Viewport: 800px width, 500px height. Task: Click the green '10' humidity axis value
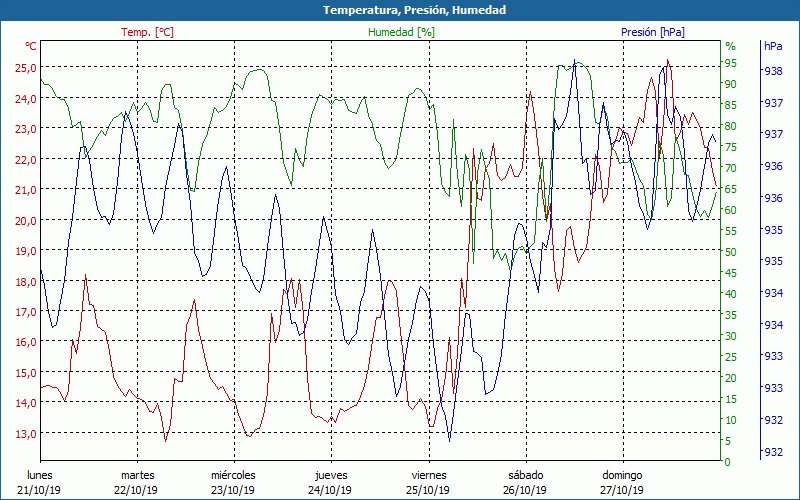click(731, 420)
